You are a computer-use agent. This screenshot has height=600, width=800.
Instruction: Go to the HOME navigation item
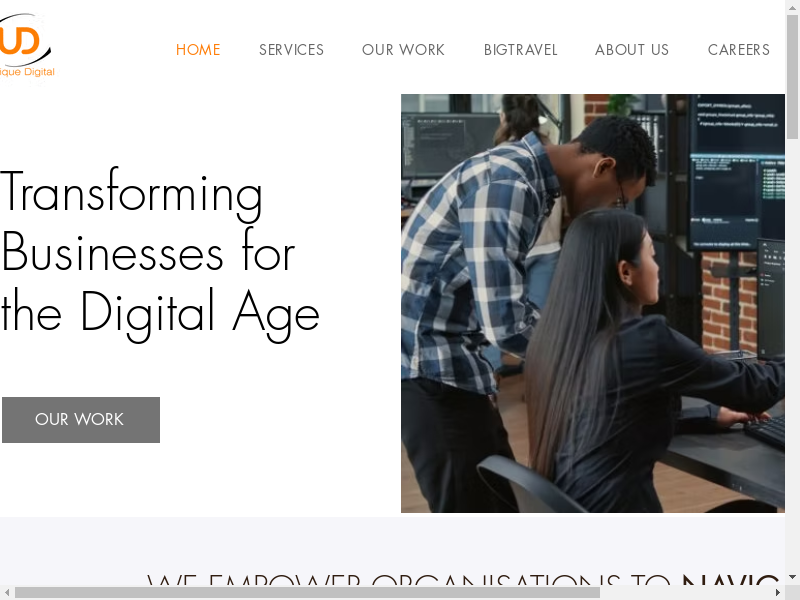pyautogui.click(x=198, y=49)
